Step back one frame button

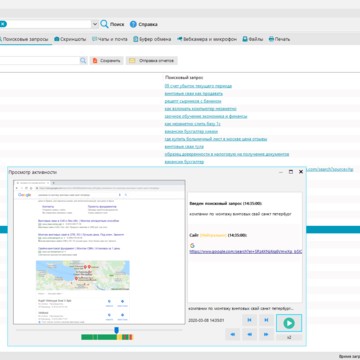click(x=249, y=334)
